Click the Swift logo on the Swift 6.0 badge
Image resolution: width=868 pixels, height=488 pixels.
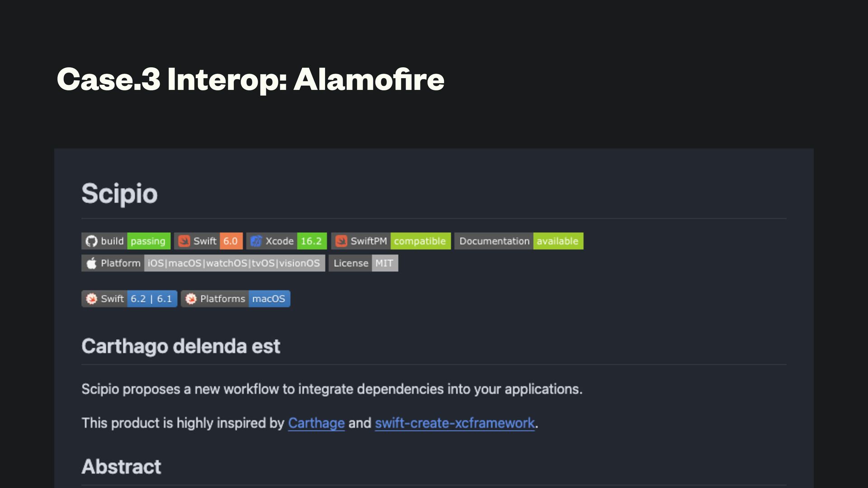[184, 241]
